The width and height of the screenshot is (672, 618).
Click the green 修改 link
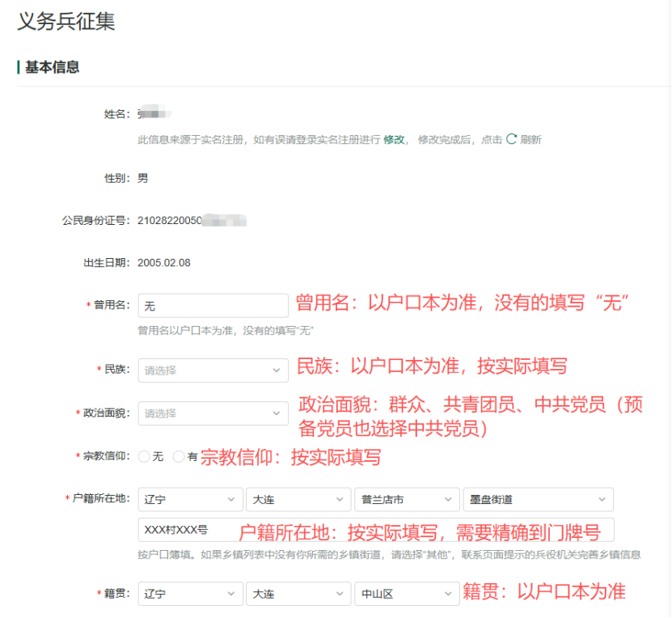394,139
